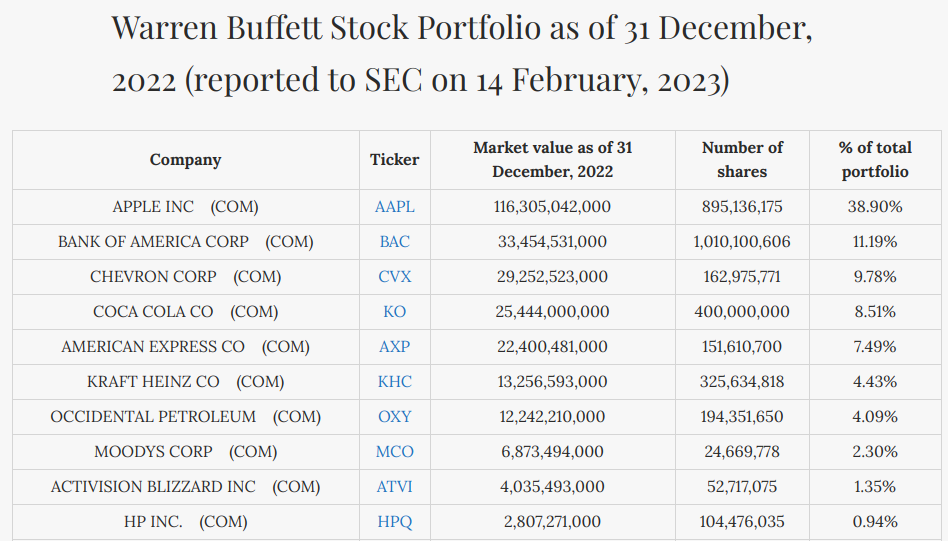Screen dimensions: 948x541
Task: Open the MCO ticker link
Action: 394,452
